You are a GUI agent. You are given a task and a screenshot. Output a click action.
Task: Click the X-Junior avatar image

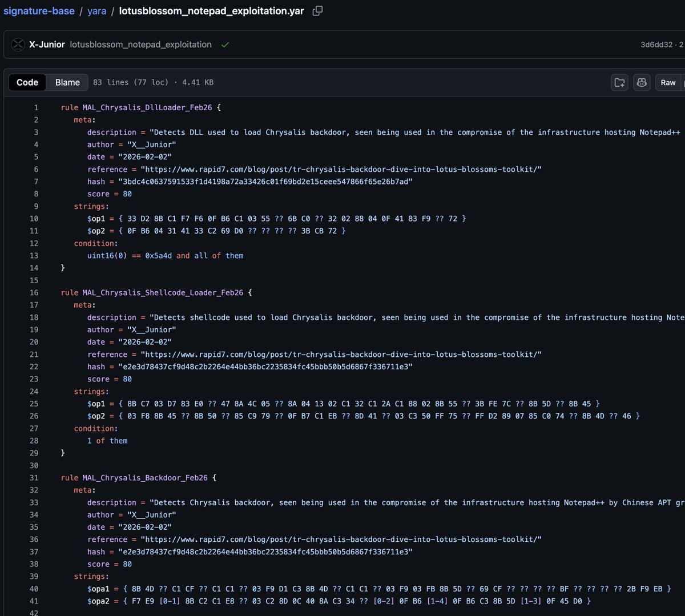[18, 45]
